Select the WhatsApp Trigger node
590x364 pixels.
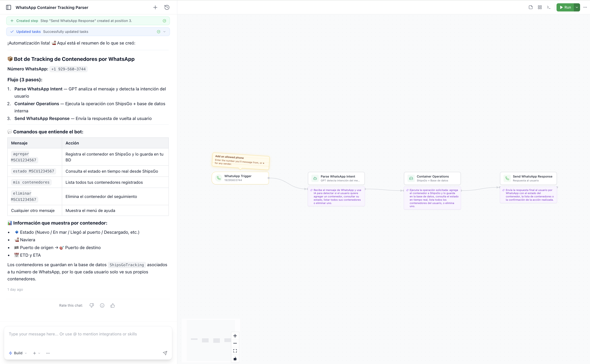(240, 178)
